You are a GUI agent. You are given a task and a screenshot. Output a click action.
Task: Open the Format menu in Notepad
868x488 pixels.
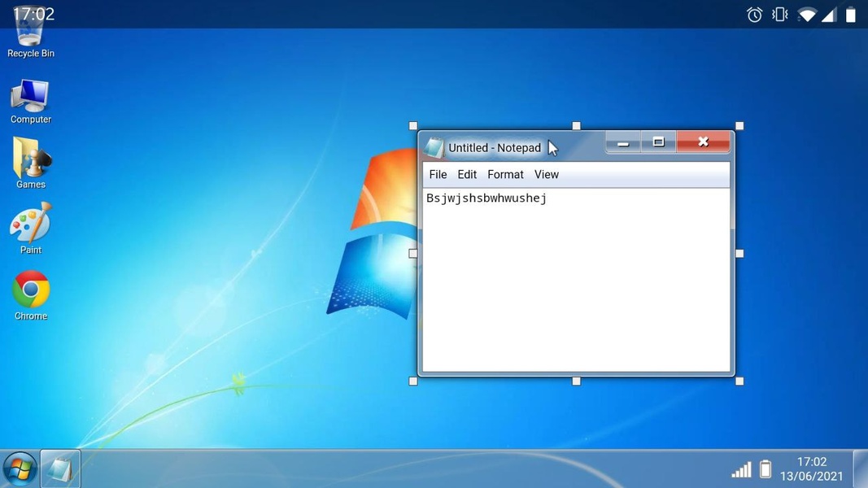(505, 174)
